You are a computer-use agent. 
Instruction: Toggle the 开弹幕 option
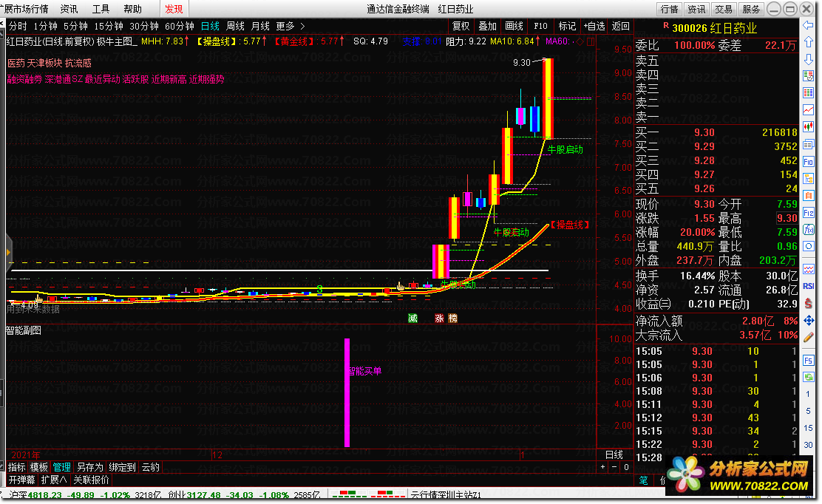[x=22, y=480]
